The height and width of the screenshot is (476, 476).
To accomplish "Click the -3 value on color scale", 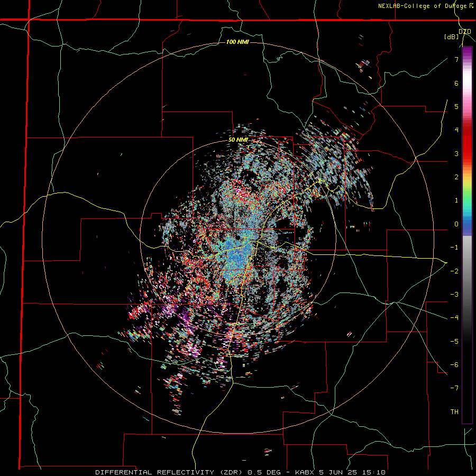I will (454, 295).
